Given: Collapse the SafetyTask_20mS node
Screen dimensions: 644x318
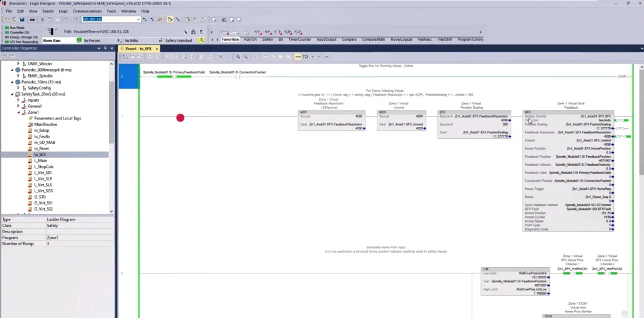Looking at the screenshot, I should (x=12, y=94).
